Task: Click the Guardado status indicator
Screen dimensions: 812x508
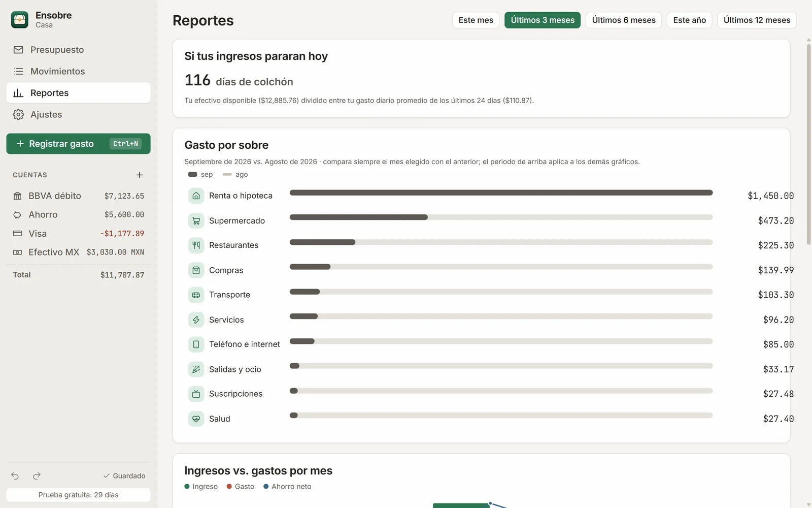Action: tap(124, 476)
